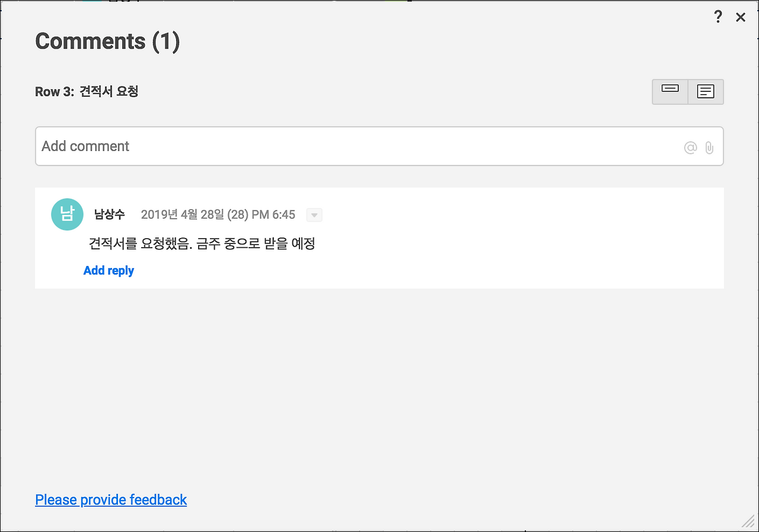Image resolution: width=759 pixels, height=532 pixels.
Task: Click the Comments (1) heading
Action: [x=107, y=41]
